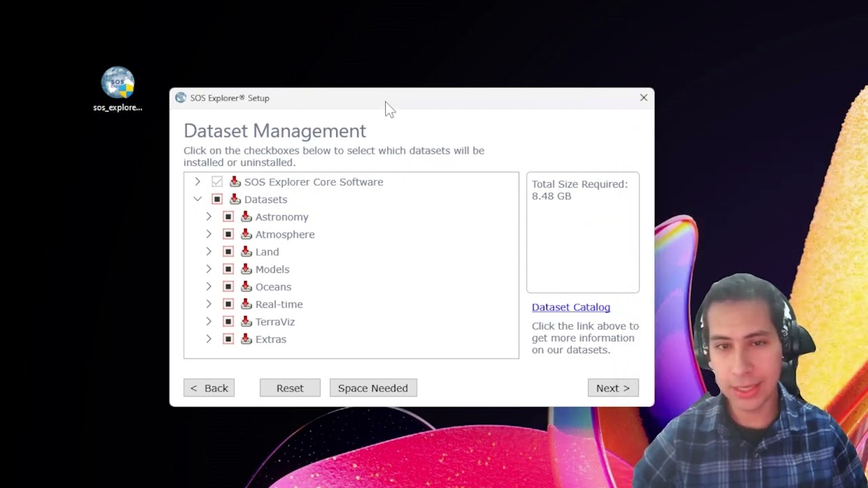Expand the Oceans category
The image size is (868, 488).
(x=209, y=287)
